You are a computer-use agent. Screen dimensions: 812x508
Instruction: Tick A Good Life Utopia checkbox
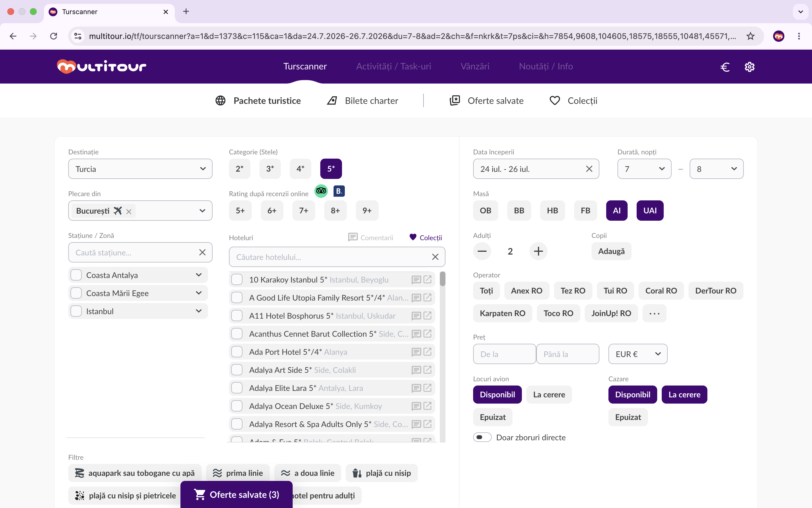[237, 298]
